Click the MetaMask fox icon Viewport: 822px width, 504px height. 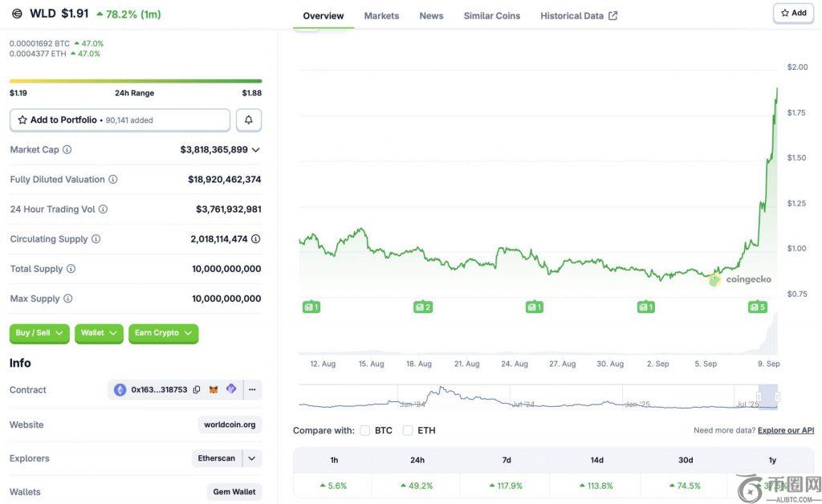pos(214,390)
